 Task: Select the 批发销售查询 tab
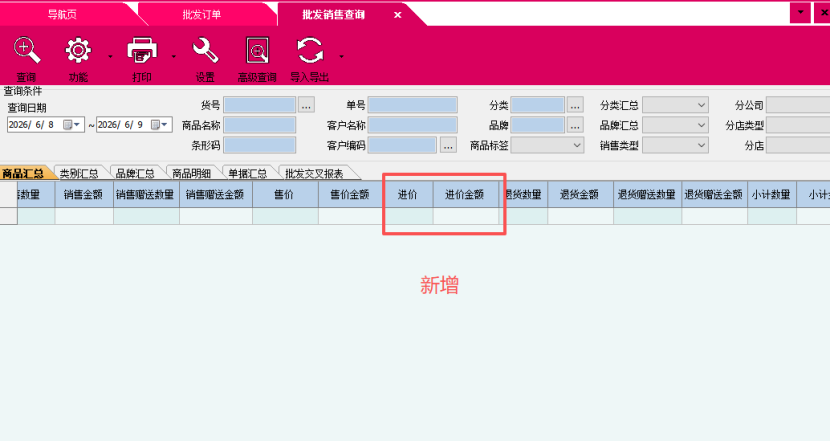(333, 15)
